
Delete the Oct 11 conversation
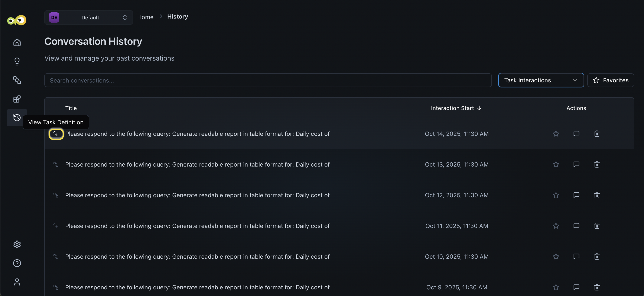pyautogui.click(x=597, y=226)
